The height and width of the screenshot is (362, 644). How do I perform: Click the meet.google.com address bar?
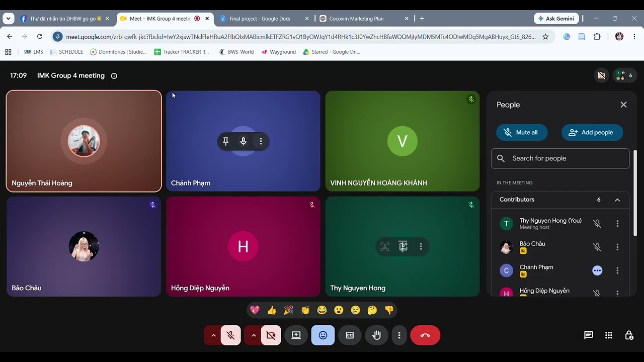[301, 37]
